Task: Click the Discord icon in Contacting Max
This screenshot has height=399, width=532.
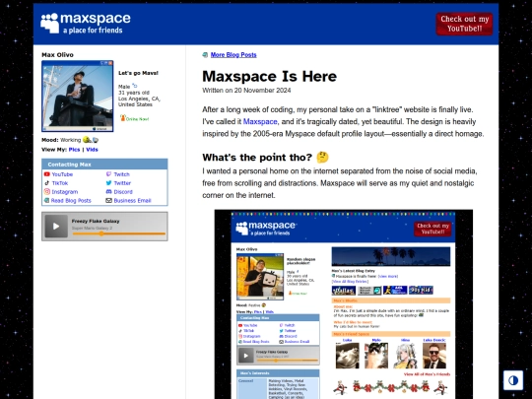Action: (x=108, y=192)
